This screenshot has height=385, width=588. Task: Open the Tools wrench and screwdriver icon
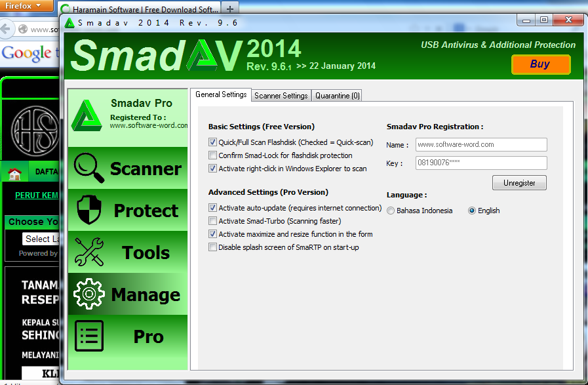(89, 252)
